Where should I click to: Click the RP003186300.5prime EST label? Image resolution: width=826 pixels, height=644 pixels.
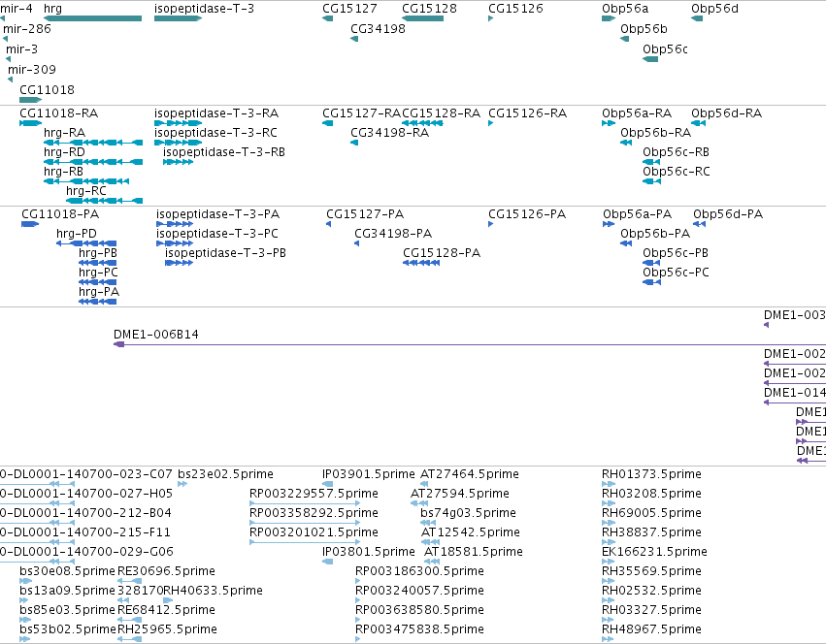420,571
